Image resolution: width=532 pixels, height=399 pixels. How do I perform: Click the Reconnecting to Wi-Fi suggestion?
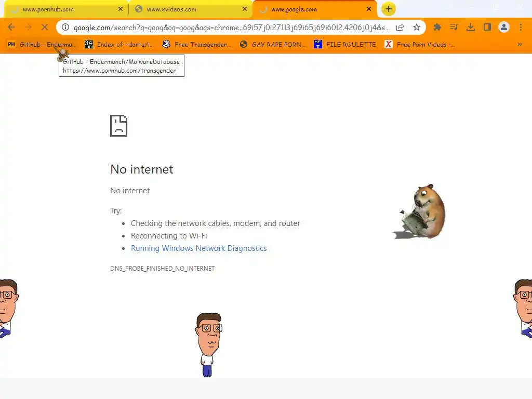[x=169, y=236]
